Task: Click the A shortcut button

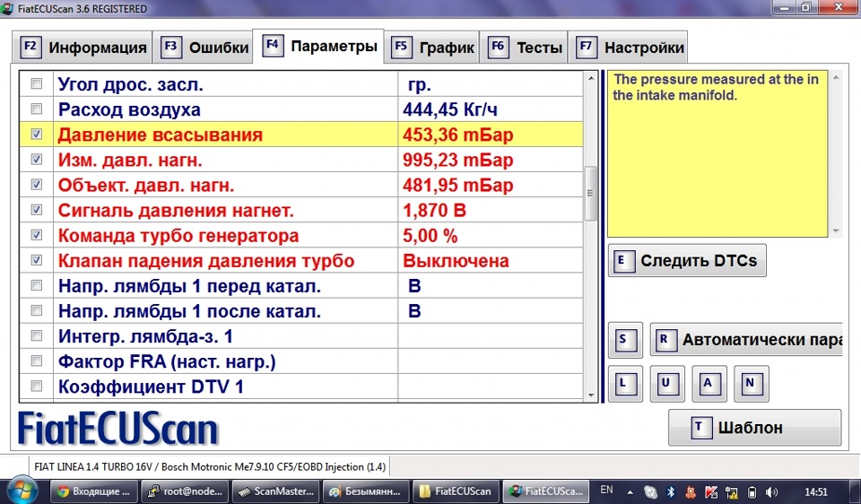Action: 709,383
